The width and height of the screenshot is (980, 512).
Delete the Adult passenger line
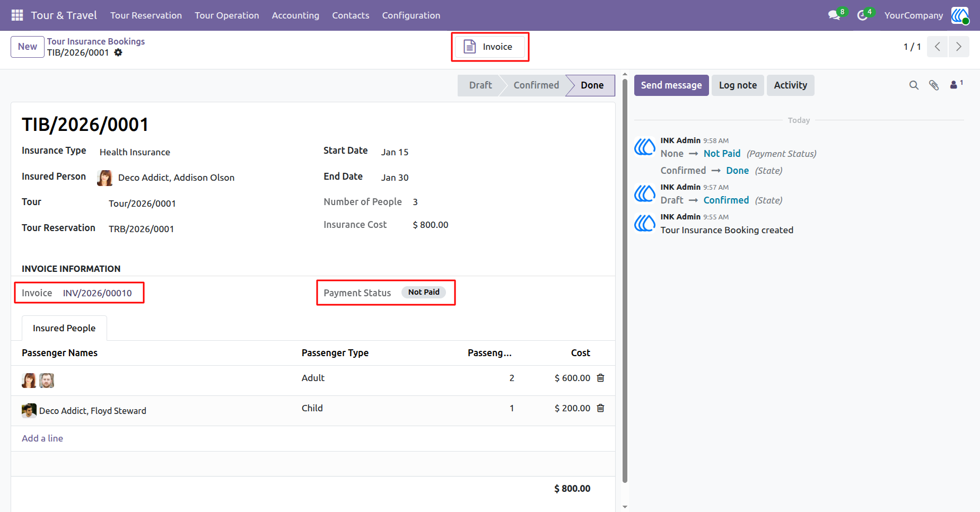point(601,378)
